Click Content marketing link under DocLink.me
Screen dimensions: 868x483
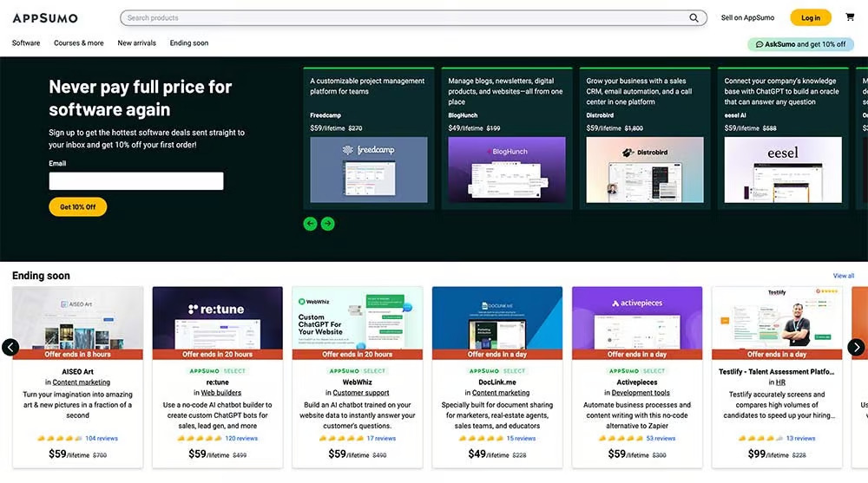[x=501, y=393]
